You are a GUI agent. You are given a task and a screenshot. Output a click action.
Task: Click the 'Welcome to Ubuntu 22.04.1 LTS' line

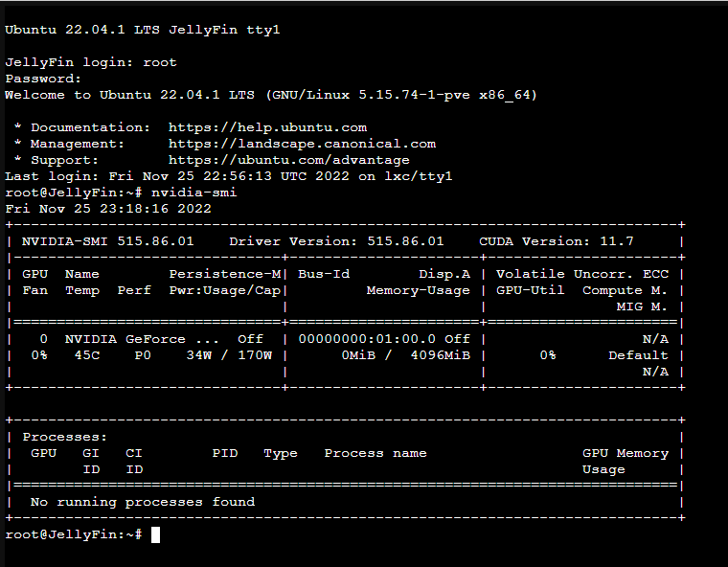271,95
